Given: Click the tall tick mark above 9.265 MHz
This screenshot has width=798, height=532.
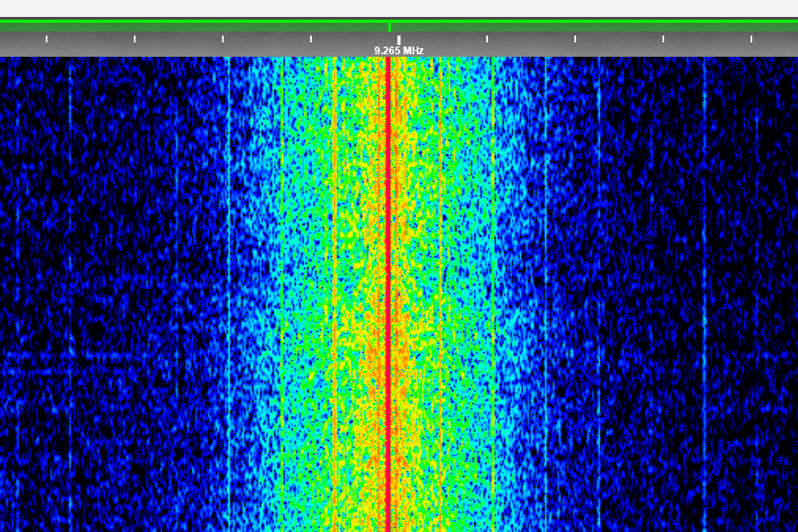Looking at the screenshot, I should pos(399,39).
